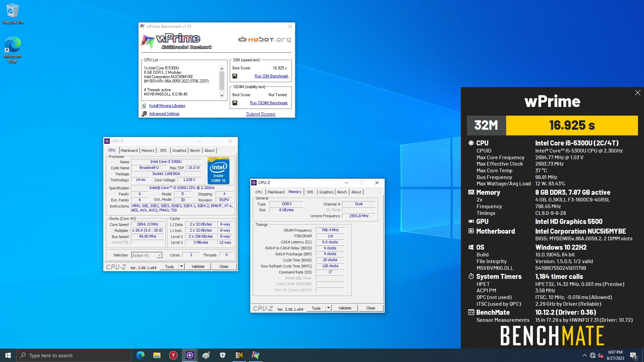Open File Explorer from the taskbar
This screenshot has height=362, width=644.
[157, 355]
